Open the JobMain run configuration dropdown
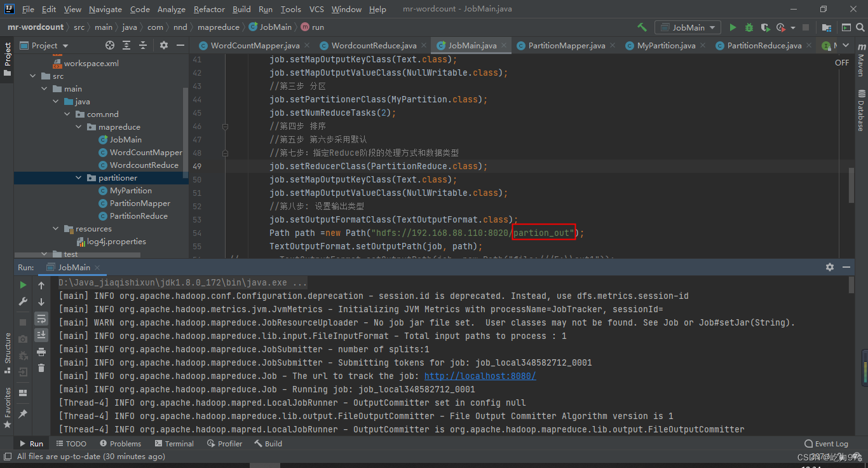This screenshot has height=468, width=868. pos(688,27)
